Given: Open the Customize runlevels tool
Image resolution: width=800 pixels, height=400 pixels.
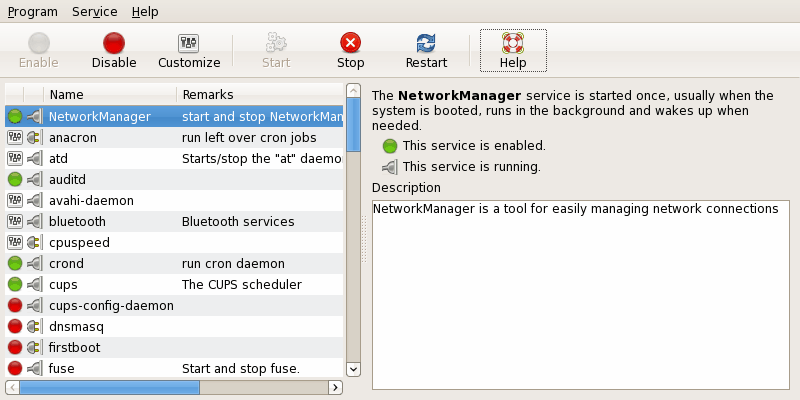Looking at the screenshot, I should point(189,43).
